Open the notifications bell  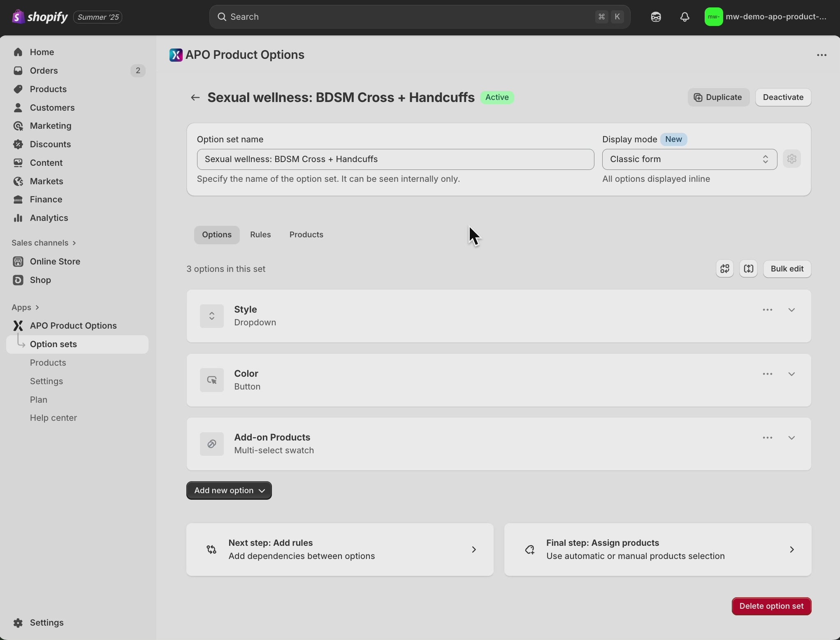(x=685, y=17)
